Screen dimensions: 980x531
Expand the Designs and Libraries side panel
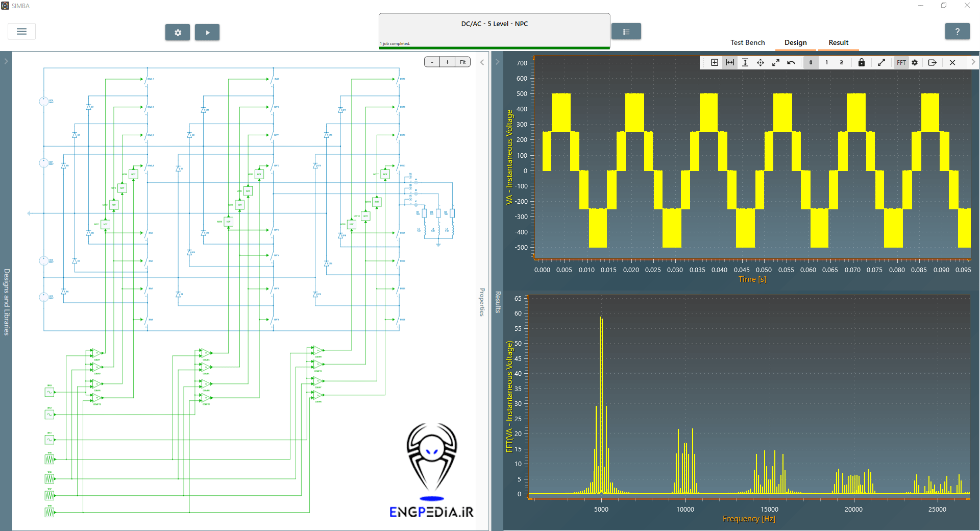6,61
